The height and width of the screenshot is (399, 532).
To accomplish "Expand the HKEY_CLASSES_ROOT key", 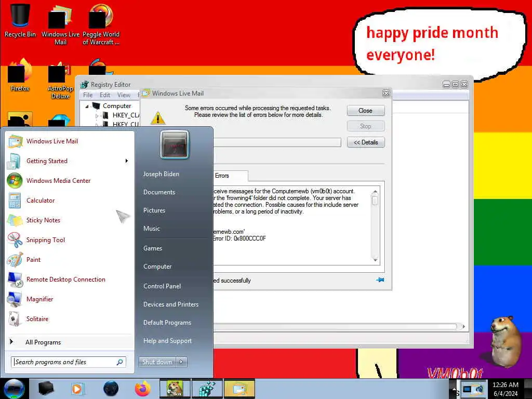I will 97,116.
